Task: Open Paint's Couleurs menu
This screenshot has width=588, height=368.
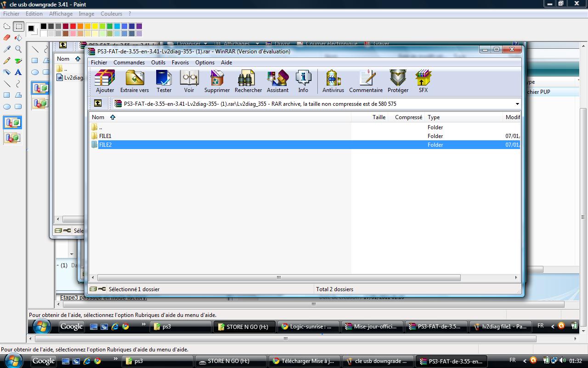Action: [112, 14]
